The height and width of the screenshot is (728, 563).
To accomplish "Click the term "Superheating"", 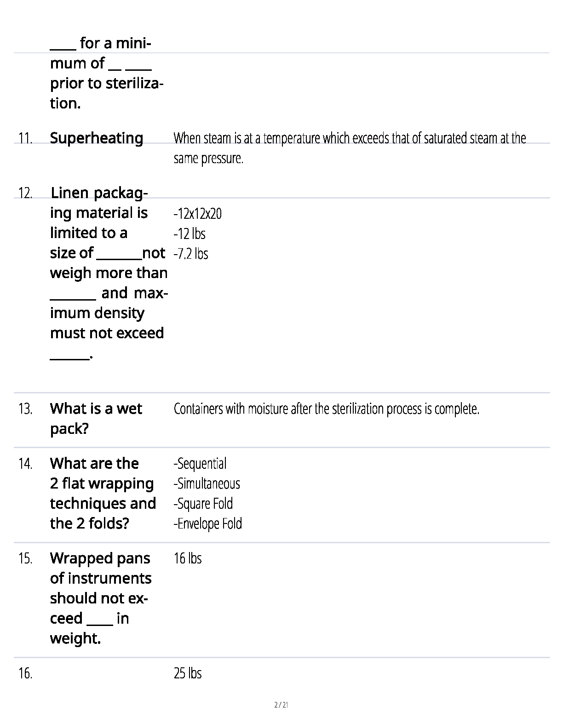I will point(96,138).
